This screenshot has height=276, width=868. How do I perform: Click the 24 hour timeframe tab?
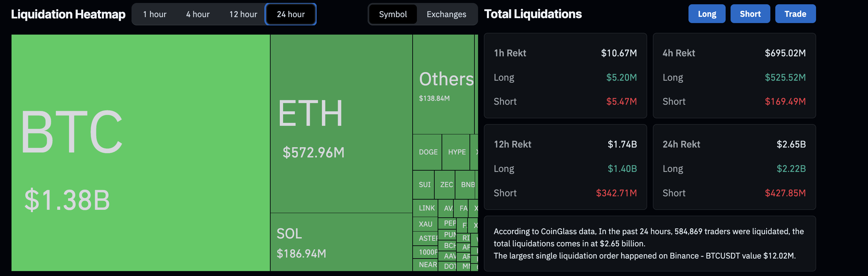pyautogui.click(x=290, y=14)
